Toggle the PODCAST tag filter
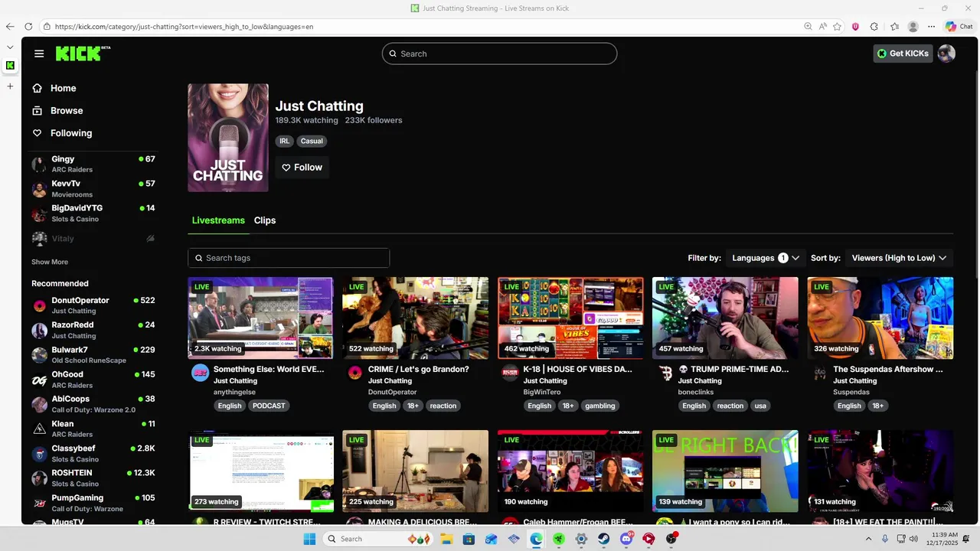 [x=269, y=406]
